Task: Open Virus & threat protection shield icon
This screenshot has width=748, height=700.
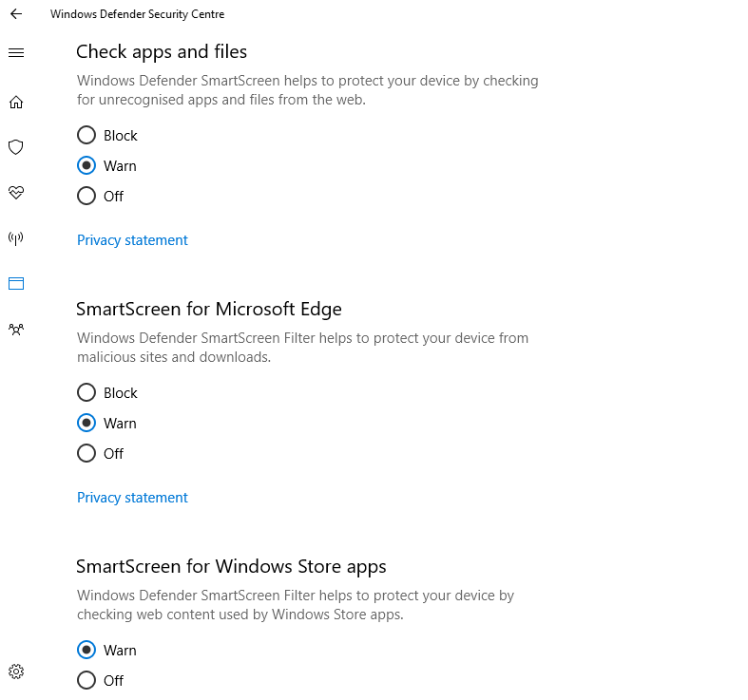Action: click(16, 147)
